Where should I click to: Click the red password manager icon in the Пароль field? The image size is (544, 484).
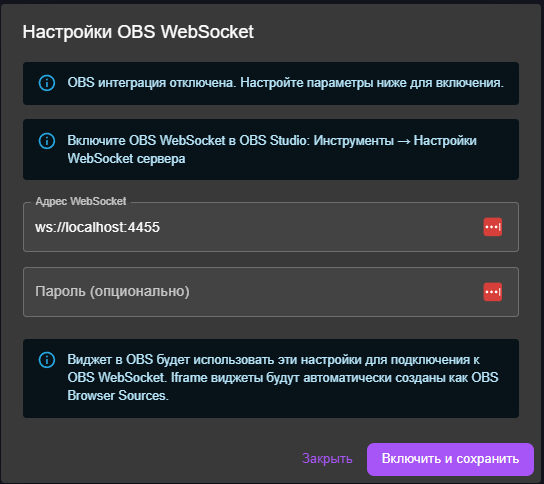[x=493, y=292]
